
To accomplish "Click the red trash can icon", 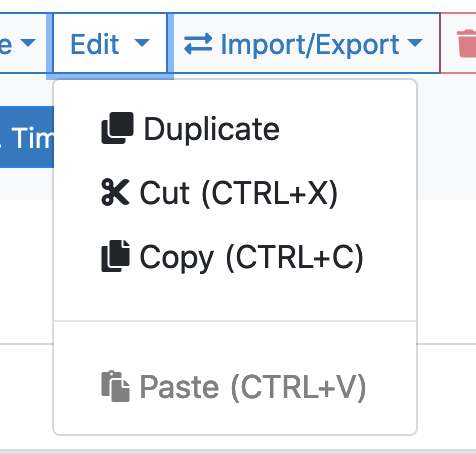I will tap(467, 43).
